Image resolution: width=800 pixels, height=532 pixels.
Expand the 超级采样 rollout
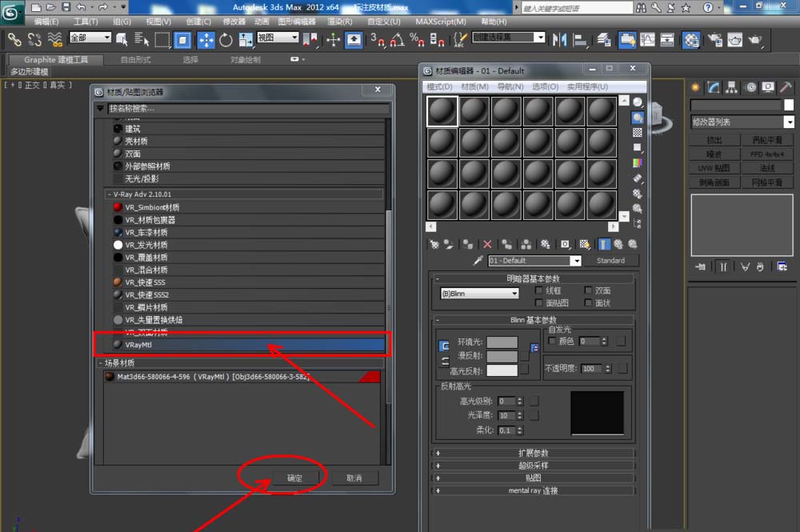(533, 466)
